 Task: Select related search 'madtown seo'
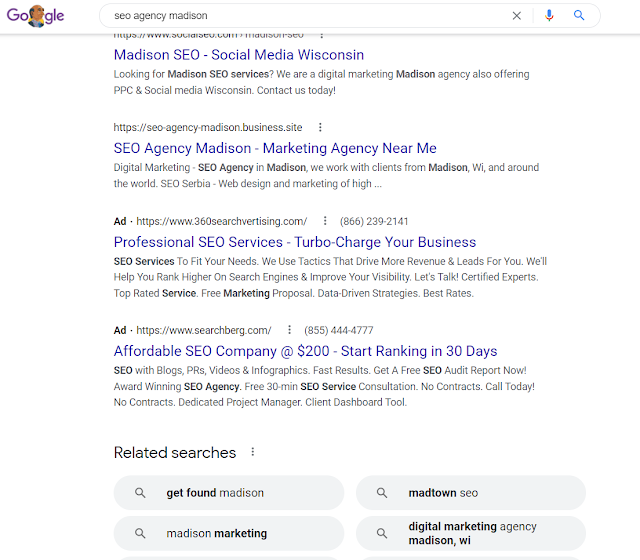click(x=471, y=493)
